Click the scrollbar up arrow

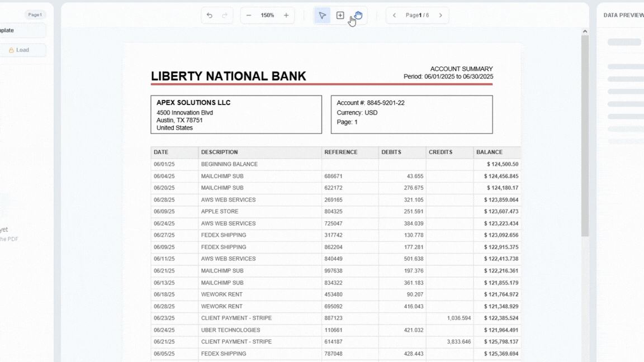tap(585, 32)
